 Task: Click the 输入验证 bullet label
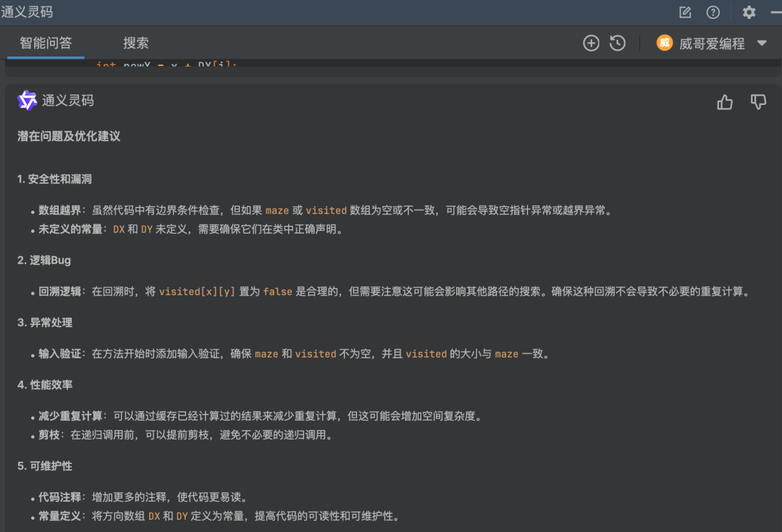[60, 354]
